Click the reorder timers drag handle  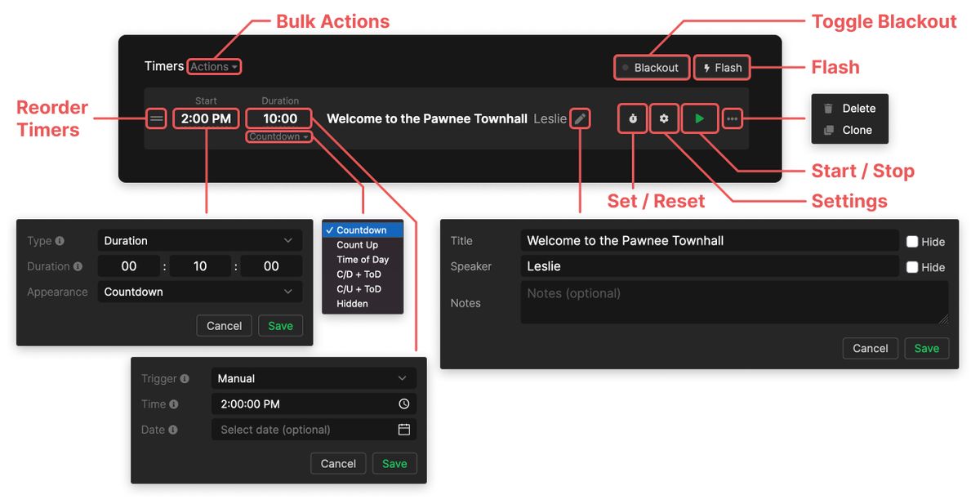click(158, 118)
